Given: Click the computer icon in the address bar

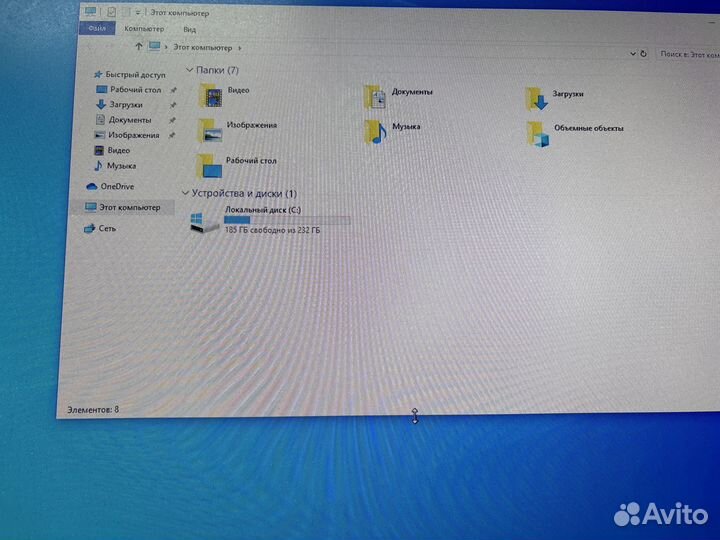Looking at the screenshot, I should [x=155, y=46].
